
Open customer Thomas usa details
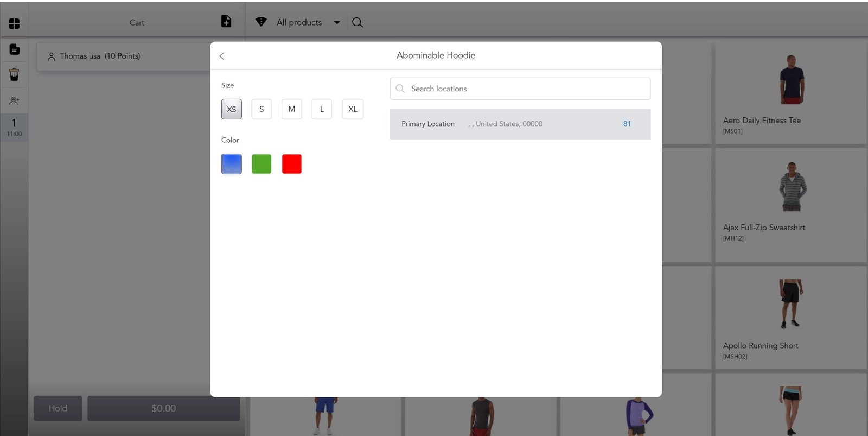124,56
